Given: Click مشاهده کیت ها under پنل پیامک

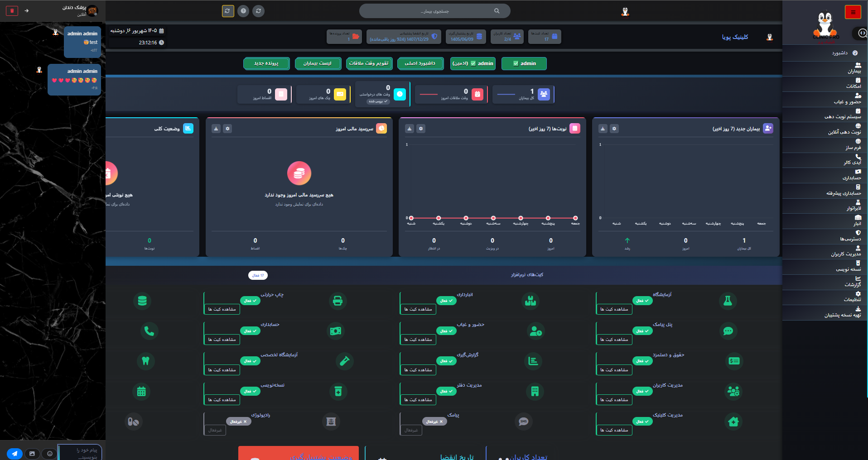Looking at the screenshot, I should coord(614,340).
